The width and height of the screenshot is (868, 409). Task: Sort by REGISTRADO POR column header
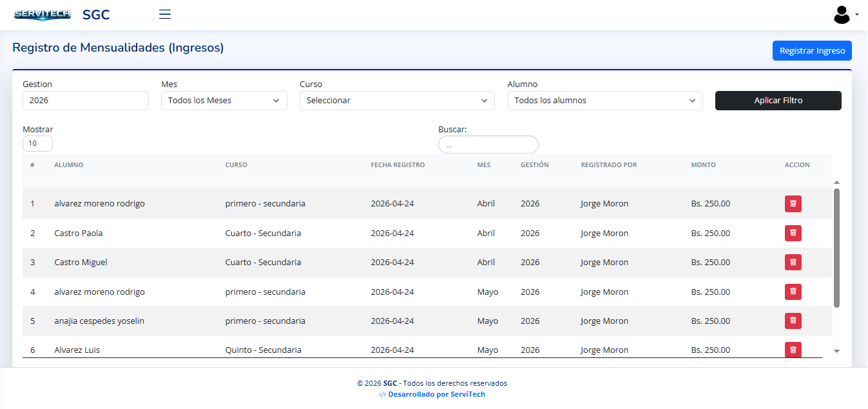click(x=609, y=165)
